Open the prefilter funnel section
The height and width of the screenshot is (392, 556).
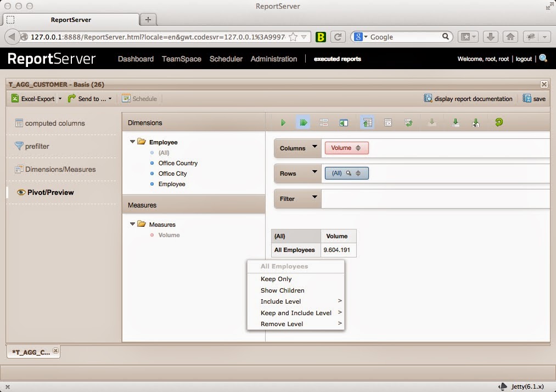(32, 146)
